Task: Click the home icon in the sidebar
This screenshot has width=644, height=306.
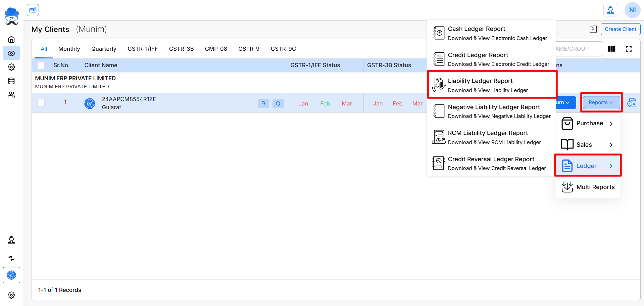Action: click(x=11, y=39)
